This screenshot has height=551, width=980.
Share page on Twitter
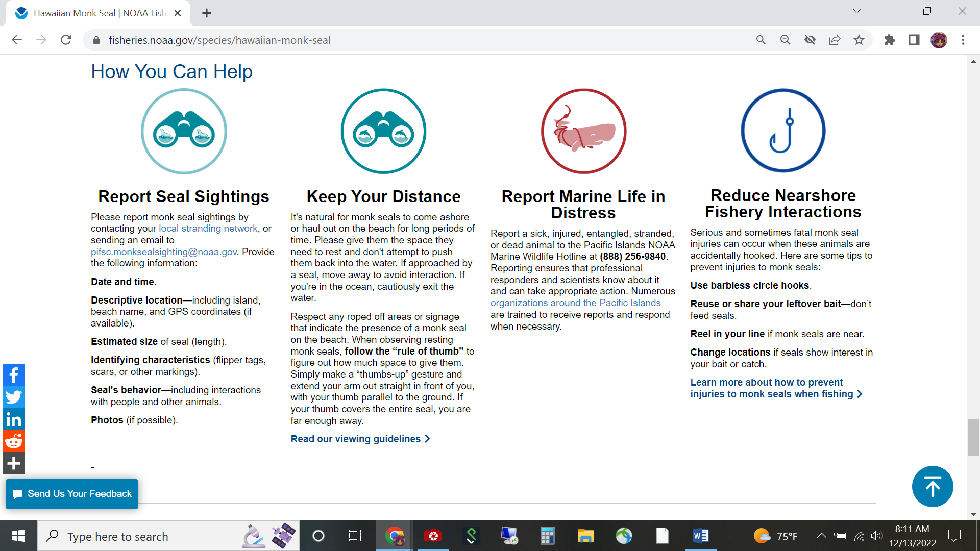point(14,397)
